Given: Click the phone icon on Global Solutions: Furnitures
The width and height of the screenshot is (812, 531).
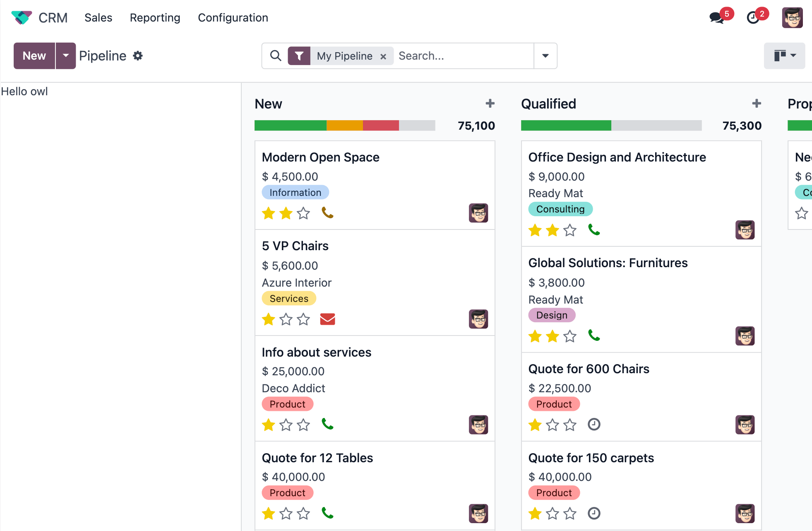Looking at the screenshot, I should point(595,336).
